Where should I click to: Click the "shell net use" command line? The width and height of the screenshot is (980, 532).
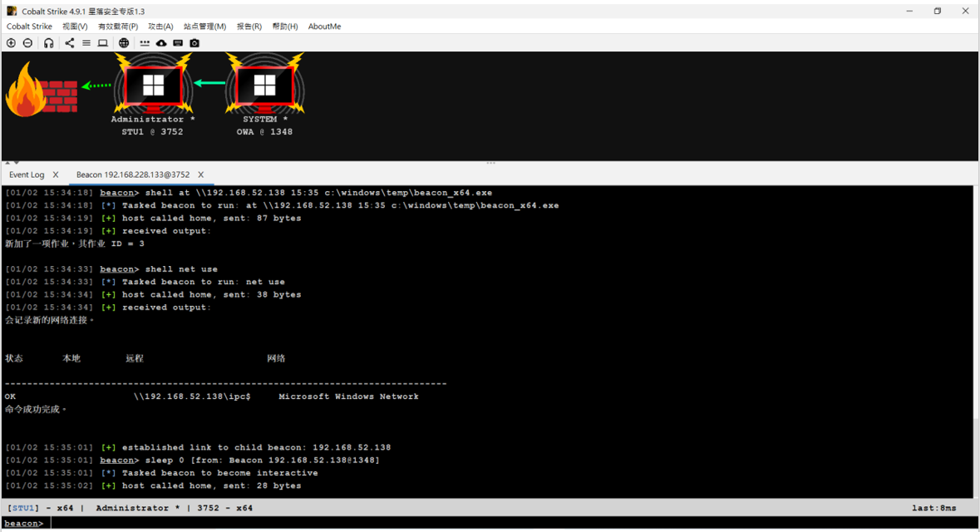click(111, 269)
